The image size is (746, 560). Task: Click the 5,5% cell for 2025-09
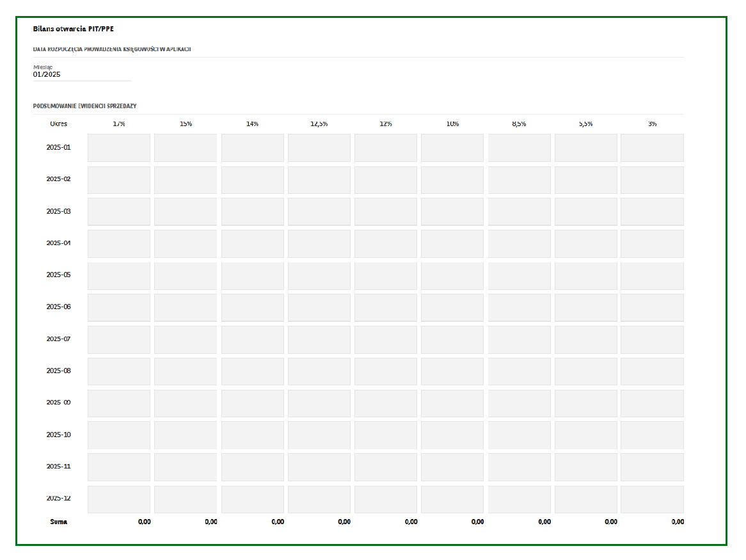pos(586,403)
